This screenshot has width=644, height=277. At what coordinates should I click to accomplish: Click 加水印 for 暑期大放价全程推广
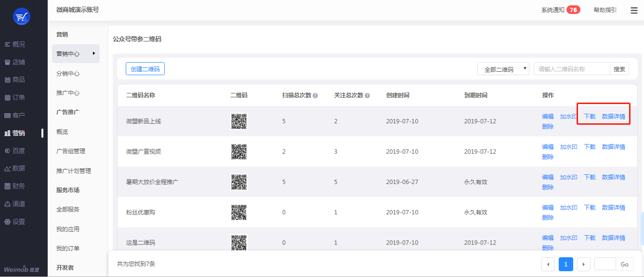tap(568, 177)
